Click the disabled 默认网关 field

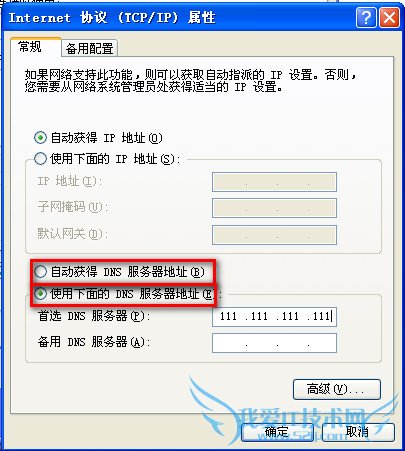click(274, 235)
